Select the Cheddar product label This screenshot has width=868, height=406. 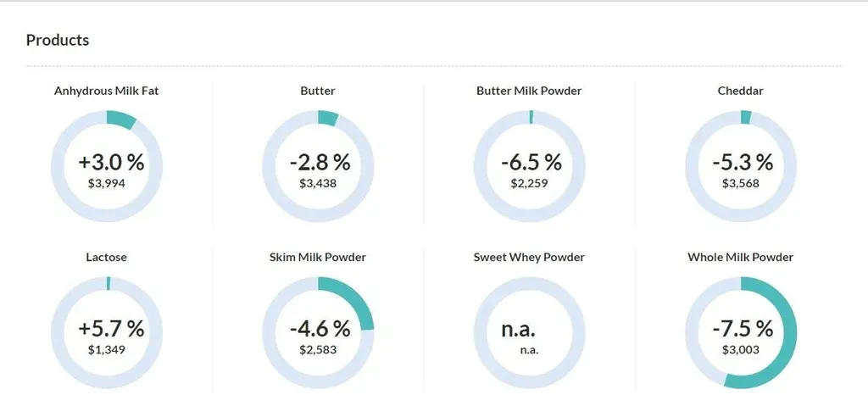point(740,91)
